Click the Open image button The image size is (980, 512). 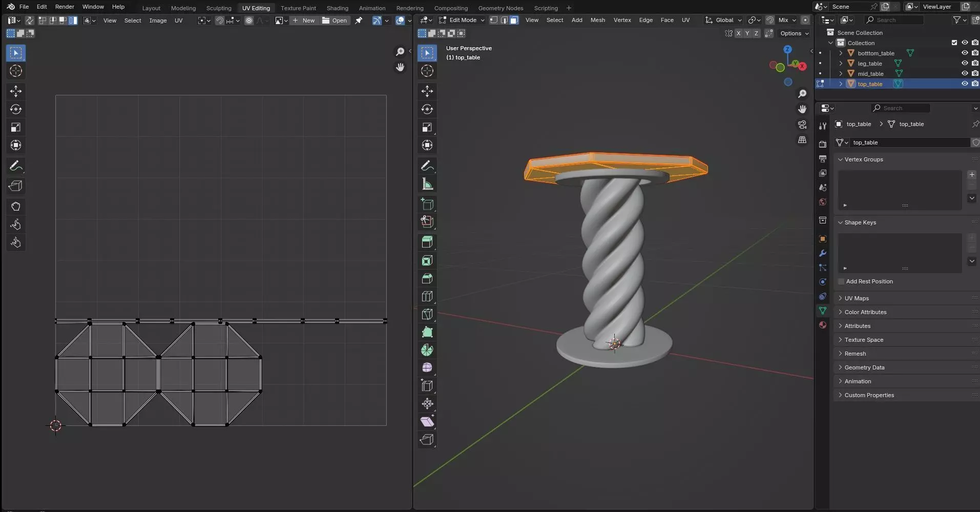[335, 21]
